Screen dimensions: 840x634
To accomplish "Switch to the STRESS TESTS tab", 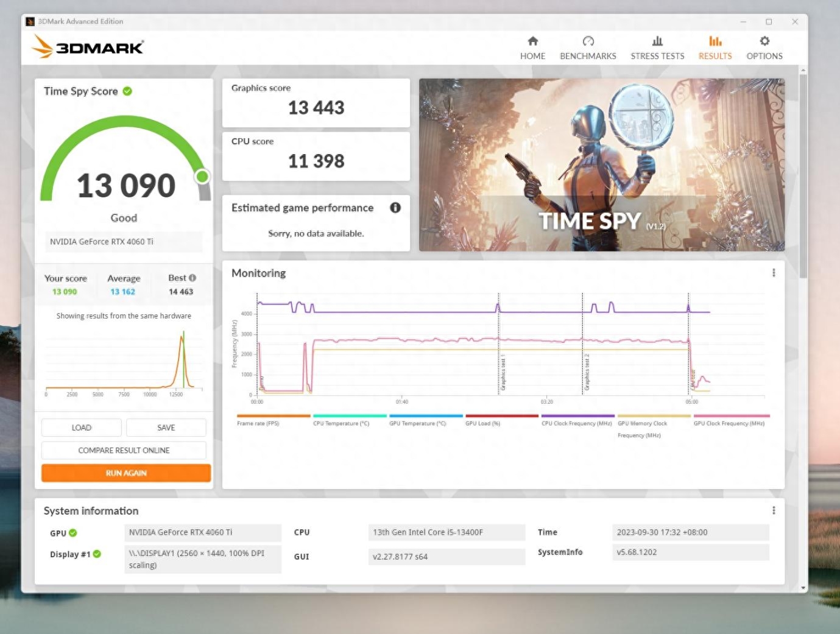I will (x=657, y=48).
